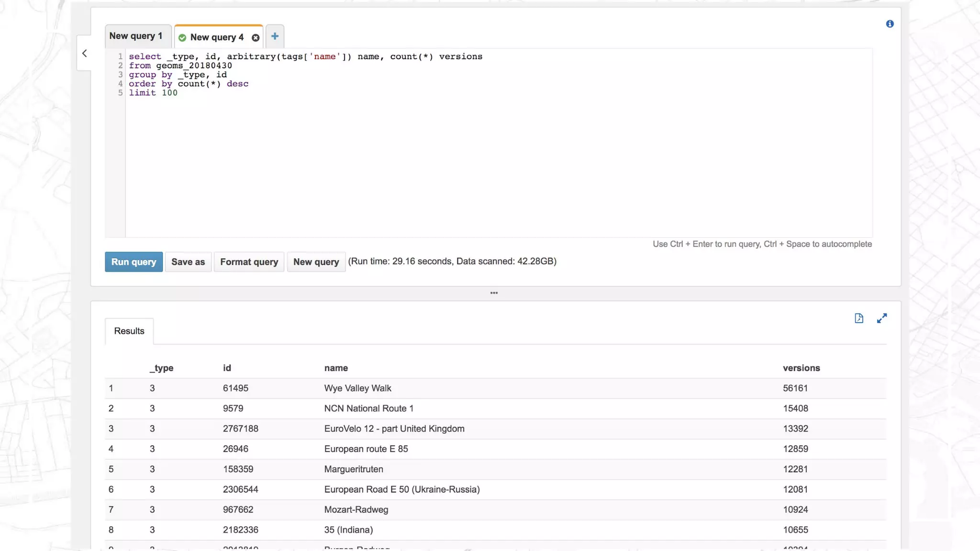
Task: Close the New query 4 tab
Action: pos(256,38)
